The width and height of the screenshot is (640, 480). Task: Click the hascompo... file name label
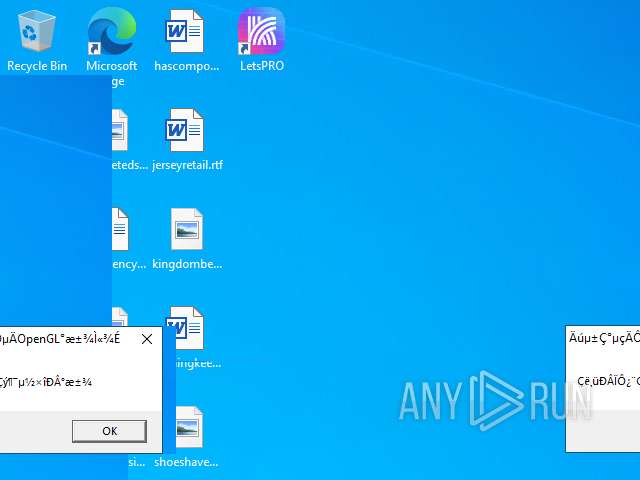click(x=187, y=66)
